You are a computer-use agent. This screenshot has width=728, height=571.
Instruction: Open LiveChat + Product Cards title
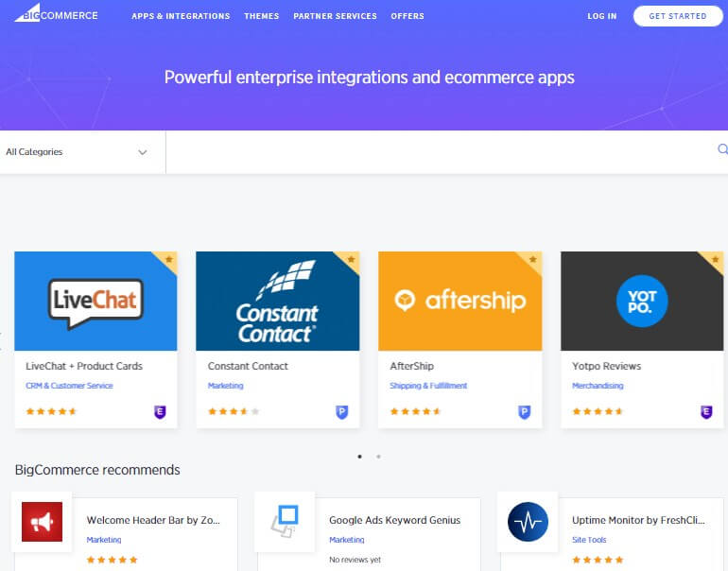(x=84, y=366)
